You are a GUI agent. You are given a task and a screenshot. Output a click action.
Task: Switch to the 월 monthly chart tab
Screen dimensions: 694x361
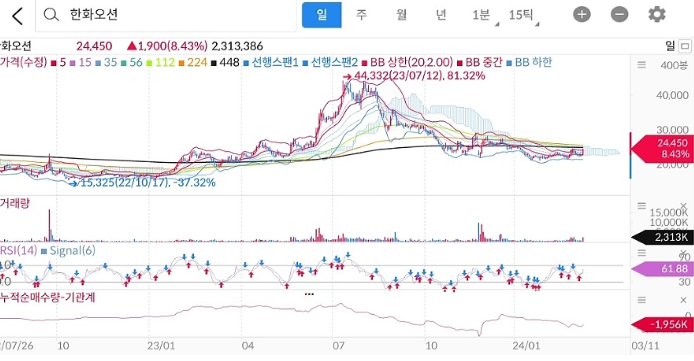(x=401, y=15)
